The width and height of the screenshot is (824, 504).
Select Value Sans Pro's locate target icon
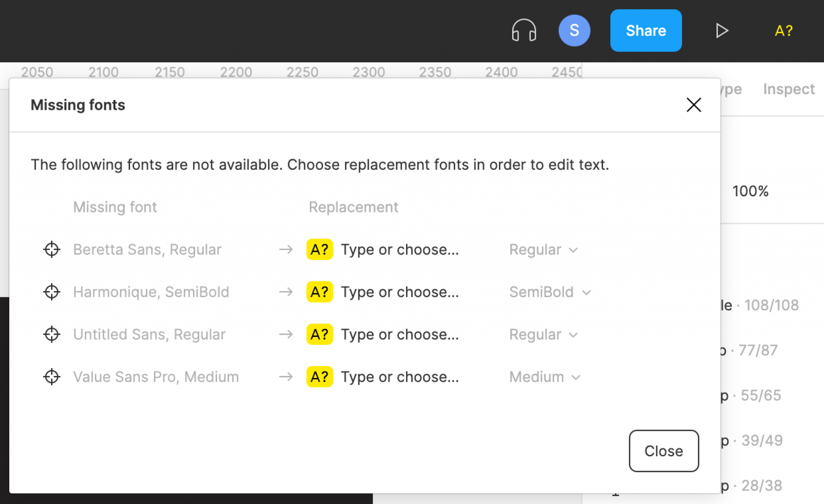coord(51,377)
